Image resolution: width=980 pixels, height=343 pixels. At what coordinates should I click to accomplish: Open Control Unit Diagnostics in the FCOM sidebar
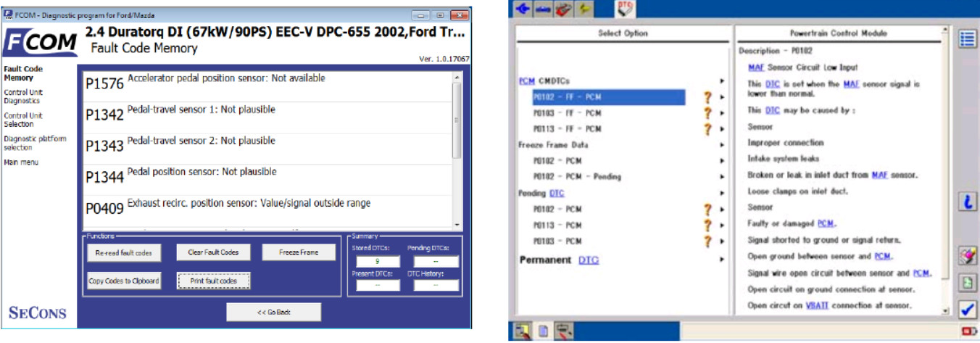(x=23, y=96)
